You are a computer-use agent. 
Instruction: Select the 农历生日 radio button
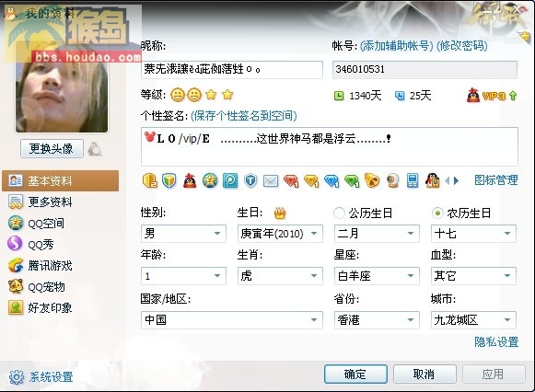[x=437, y=213]
